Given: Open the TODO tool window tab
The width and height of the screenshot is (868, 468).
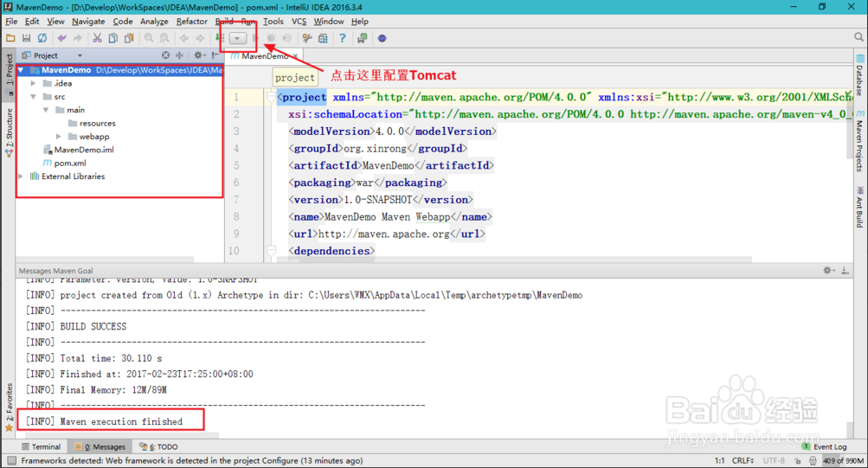Looking at the screenshot, I should point(159,446).
